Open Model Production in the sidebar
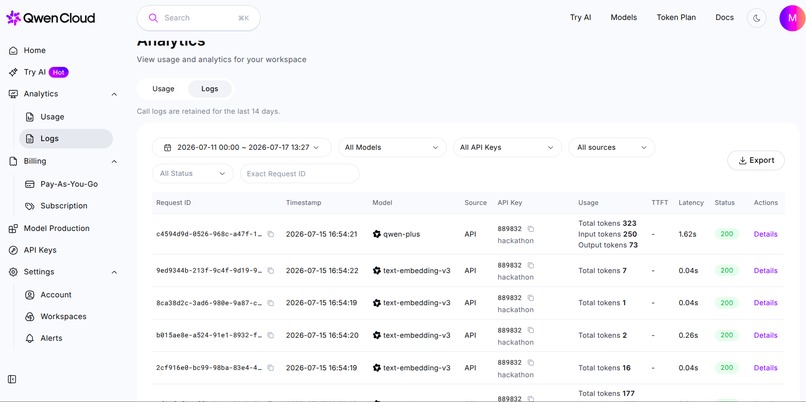This screenshot has width=806, height=402. tap(57, 228)
